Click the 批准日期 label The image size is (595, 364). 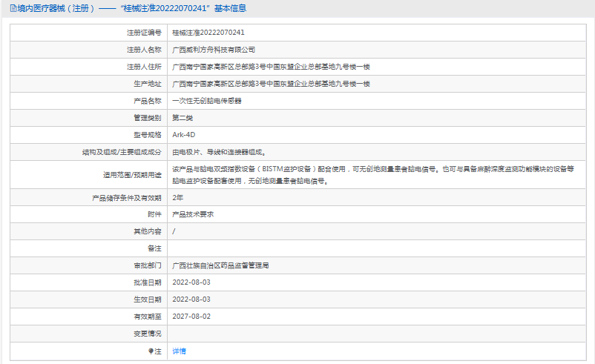point(148,282)
